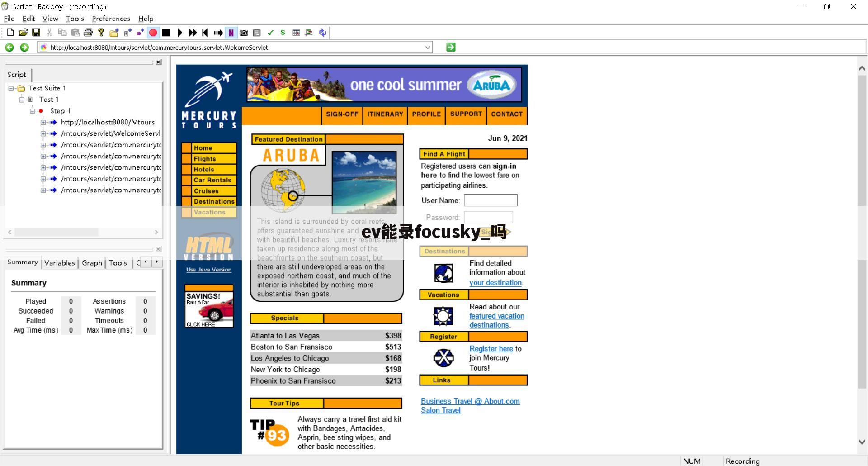Open the File menu

pos(9,19)
